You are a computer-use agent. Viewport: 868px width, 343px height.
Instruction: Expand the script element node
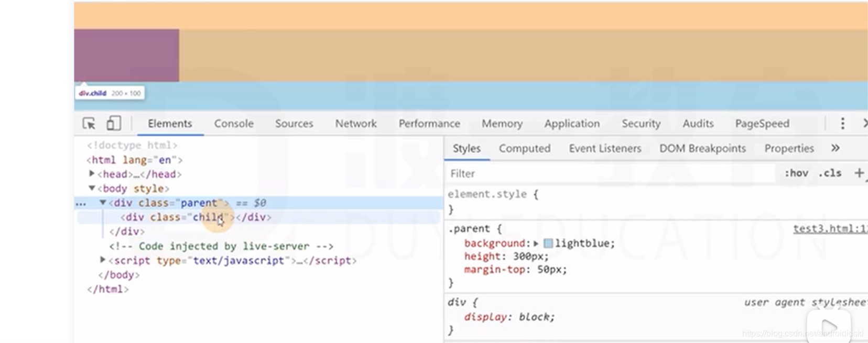103,260
